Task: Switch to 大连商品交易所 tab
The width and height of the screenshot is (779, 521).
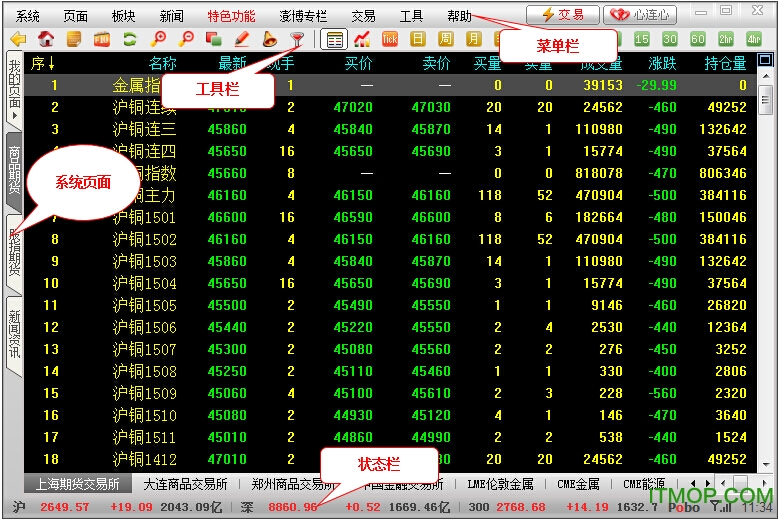Action: tap(185, 484)
